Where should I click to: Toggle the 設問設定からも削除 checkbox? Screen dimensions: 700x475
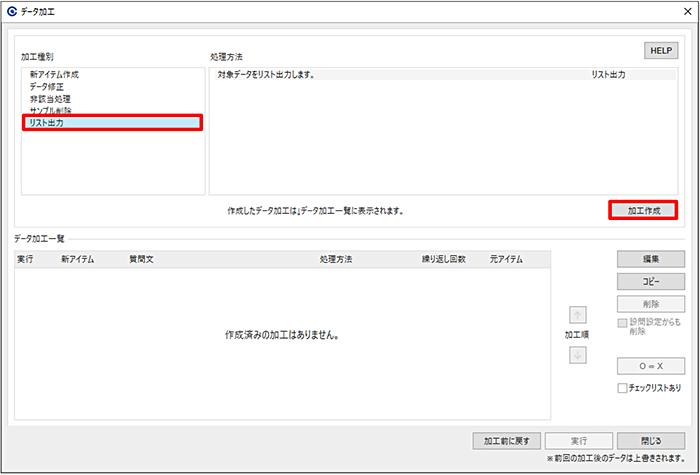(623, 323)
